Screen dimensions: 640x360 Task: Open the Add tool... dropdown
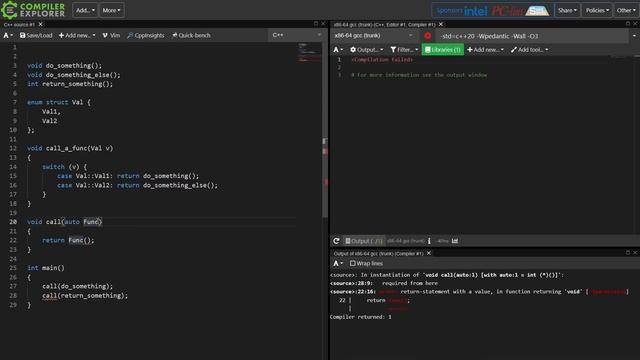tap(529, 50)
